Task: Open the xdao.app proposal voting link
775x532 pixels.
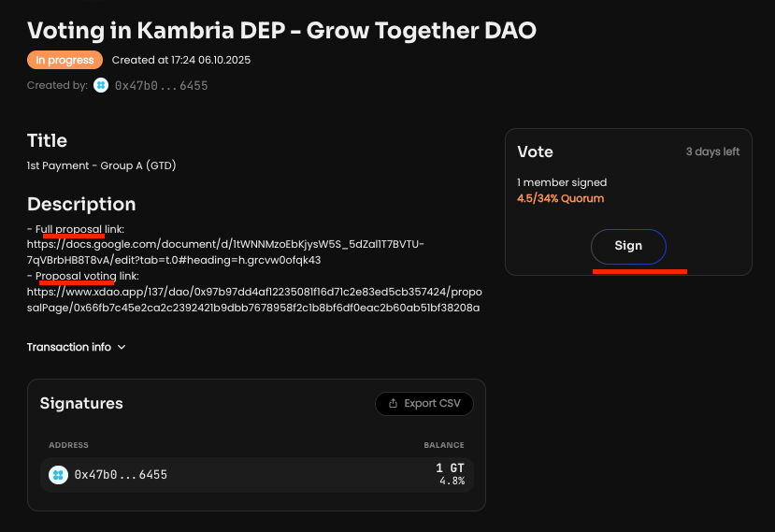Action: (x=252, y=299)
